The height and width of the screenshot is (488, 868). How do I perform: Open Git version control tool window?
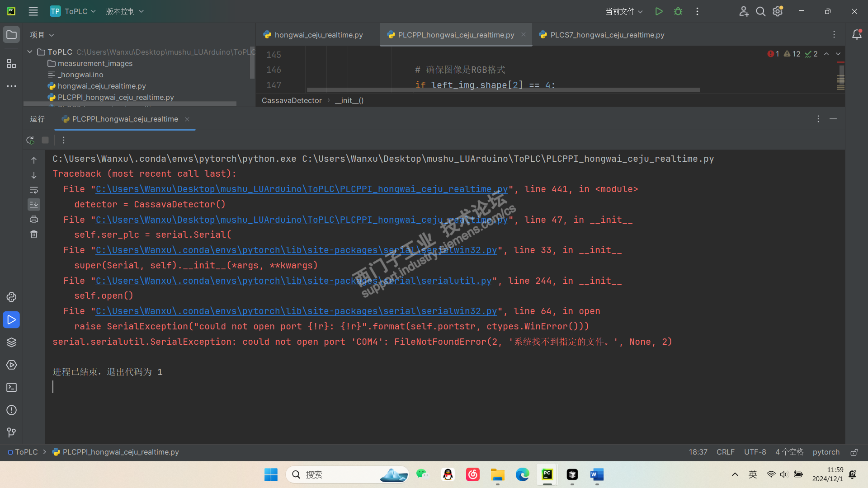pyautogui.click(x=11, y=432)
